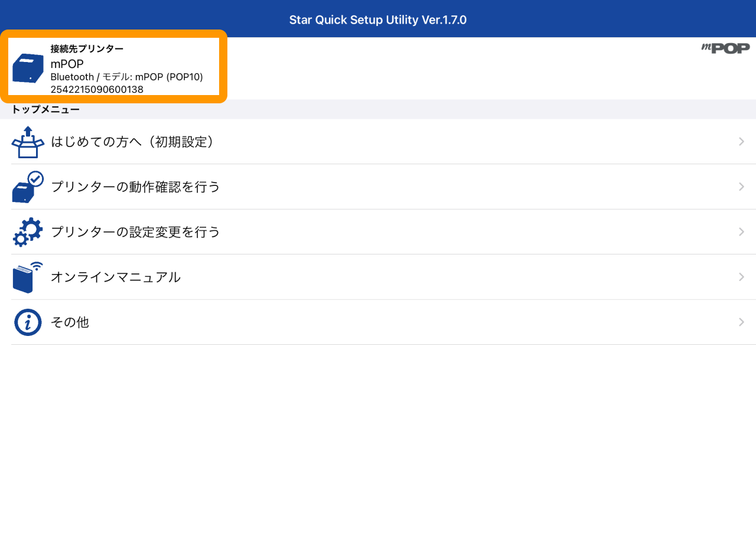Image resolution: width=756 pixels, height=555 pixels.
Task: Click the serial number 2542215090600138
Action: click(97, 89)
